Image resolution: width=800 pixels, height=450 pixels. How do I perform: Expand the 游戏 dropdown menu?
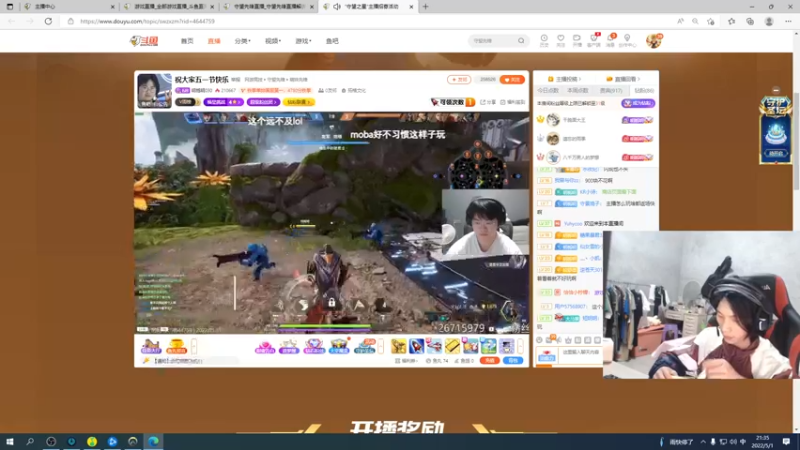[303, 41]
